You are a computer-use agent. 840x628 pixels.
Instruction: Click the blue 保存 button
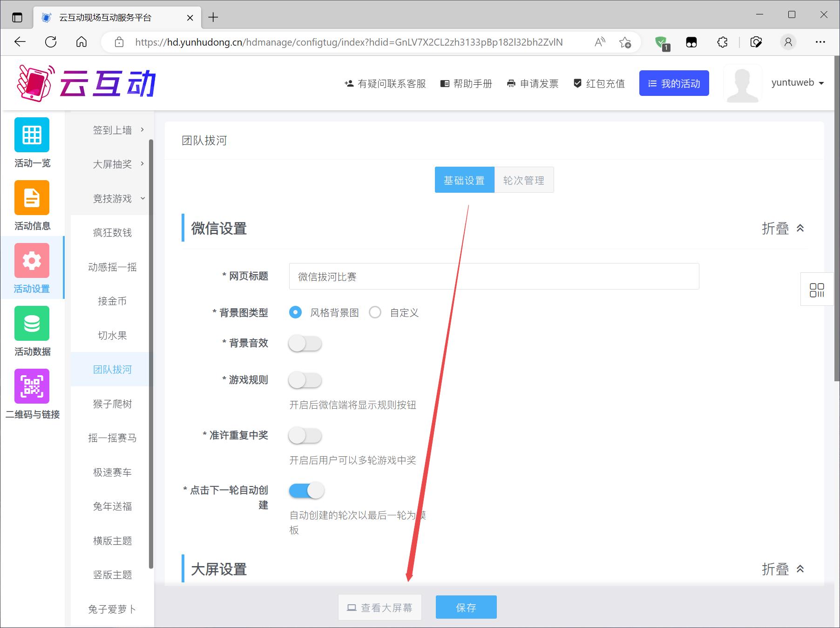(466, 608)
